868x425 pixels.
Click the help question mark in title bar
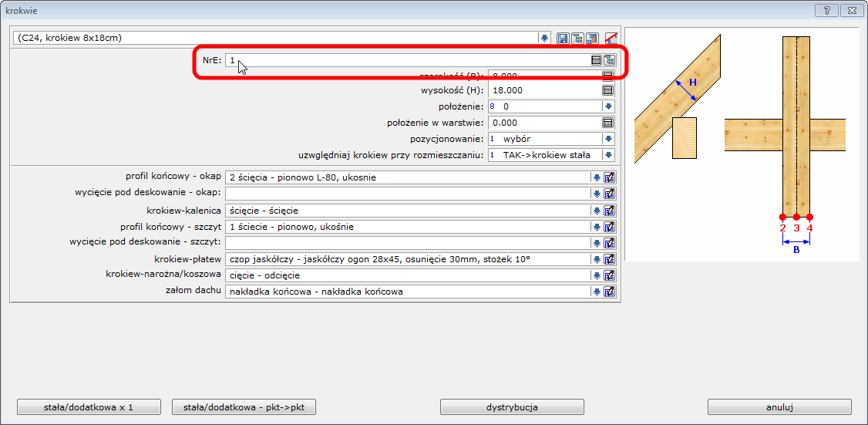(x=826, y=10)
